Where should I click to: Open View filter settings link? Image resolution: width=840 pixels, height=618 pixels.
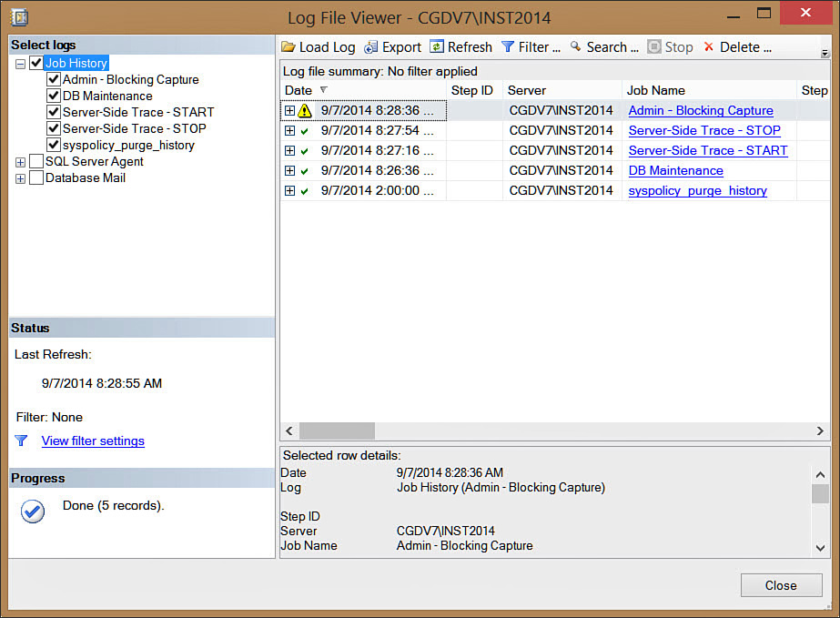click(x=93, y=441)
